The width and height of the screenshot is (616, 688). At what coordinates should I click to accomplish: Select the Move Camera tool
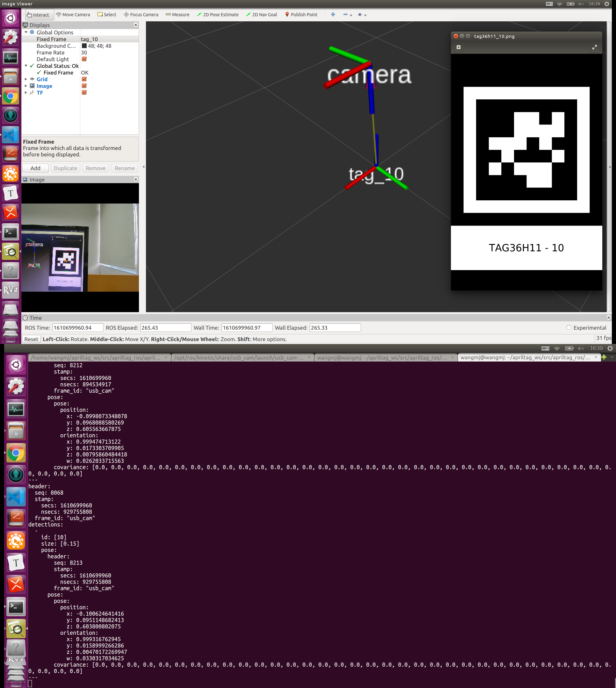pos(73,15)
